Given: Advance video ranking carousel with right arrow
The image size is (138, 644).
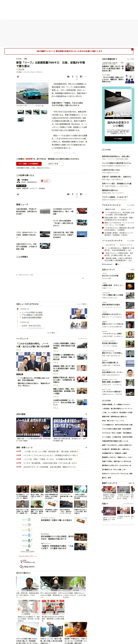Looking at the screenshot, I should (x=133, y=490).
